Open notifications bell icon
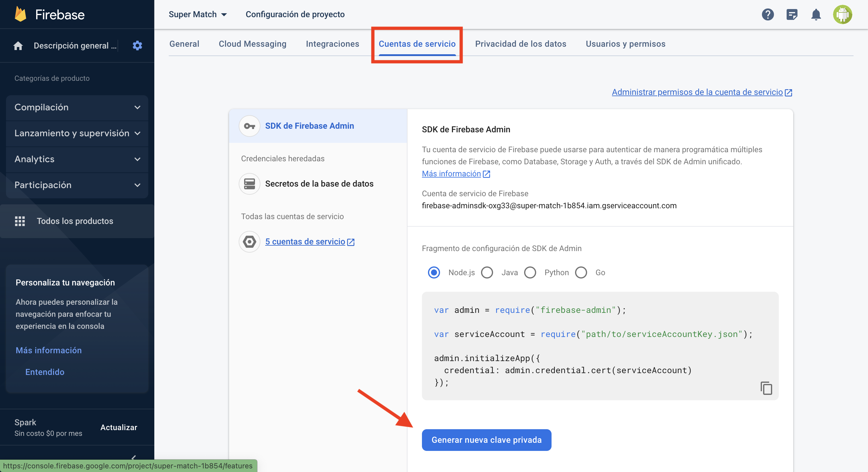 [x=816, y=14]
